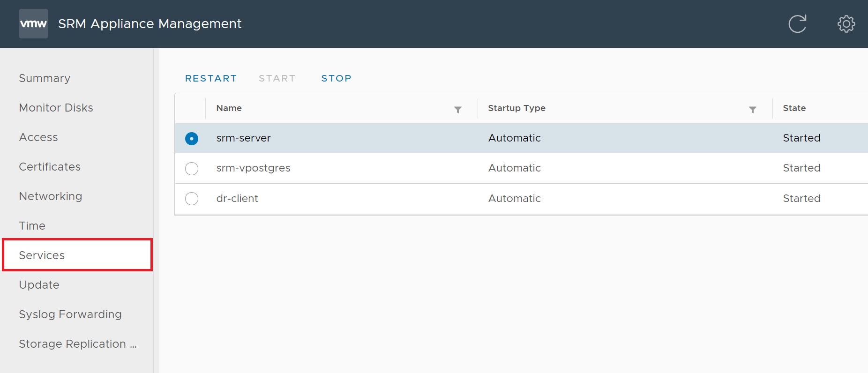Image resolution: width=868 pixels, height=373 pixels.
Task: Go to Time configuration
Action: click(32, 226)
